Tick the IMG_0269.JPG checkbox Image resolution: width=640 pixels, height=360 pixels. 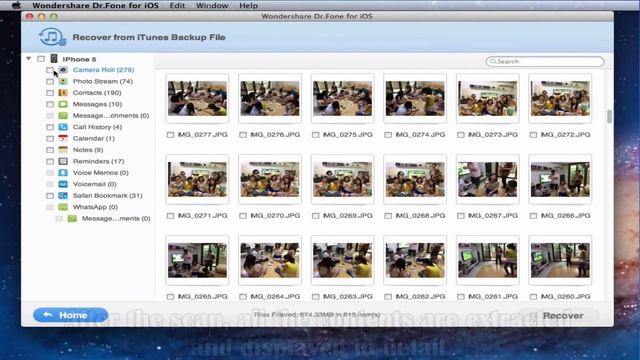pos(315,216)
